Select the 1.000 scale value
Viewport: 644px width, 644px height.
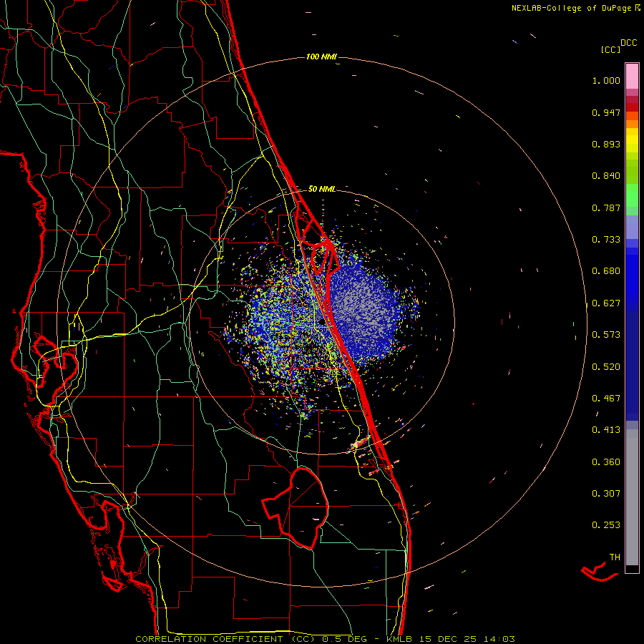point(606,80)
